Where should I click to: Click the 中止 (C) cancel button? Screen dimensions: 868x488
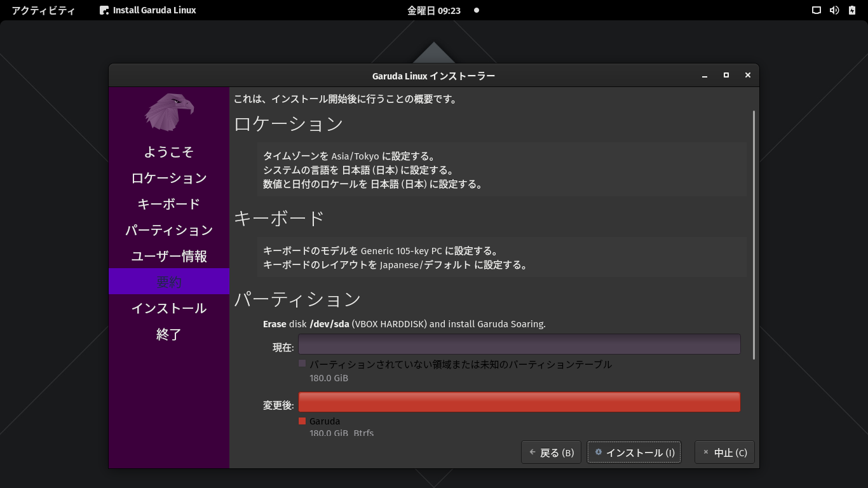[725, 452]
